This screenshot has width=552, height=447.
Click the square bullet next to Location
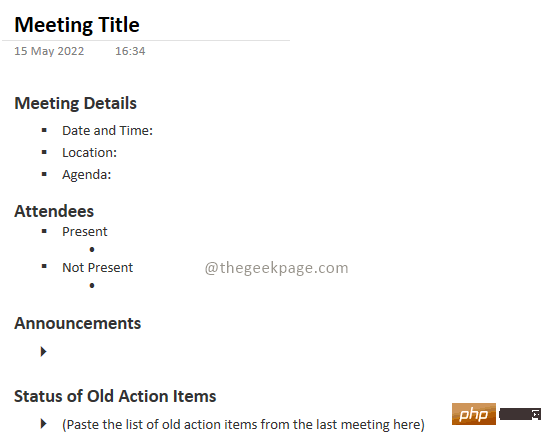coord(44,152)
